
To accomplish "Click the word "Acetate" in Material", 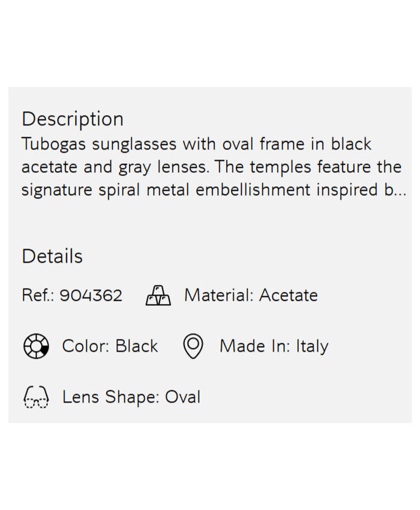I will (x=289, y=295).
